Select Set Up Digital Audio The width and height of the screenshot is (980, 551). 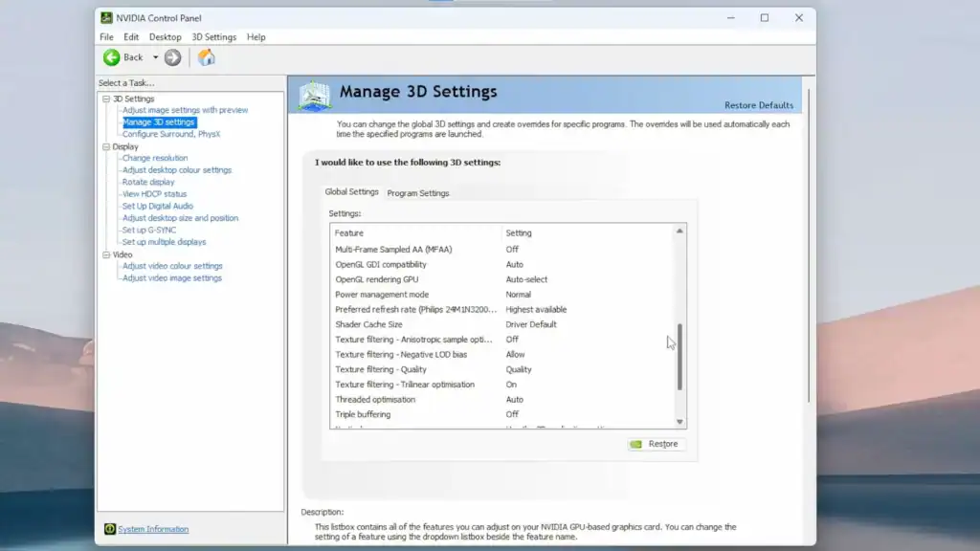coord(158,206)
